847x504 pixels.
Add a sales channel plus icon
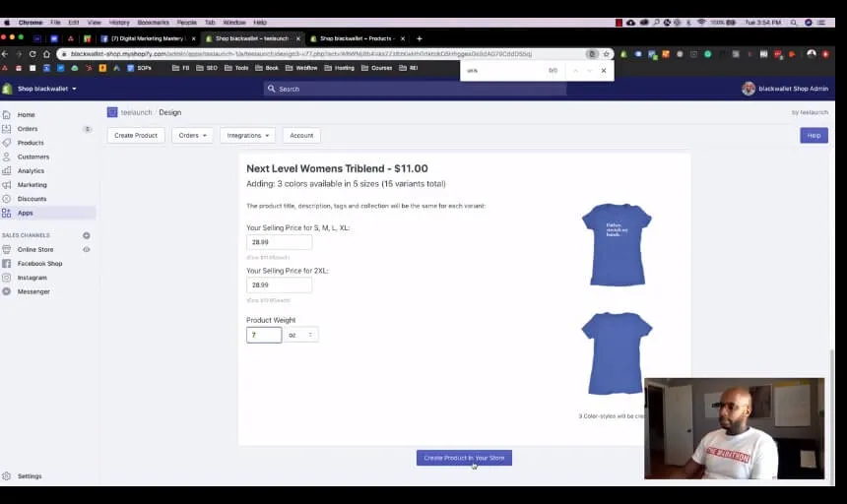coord(87,235)
